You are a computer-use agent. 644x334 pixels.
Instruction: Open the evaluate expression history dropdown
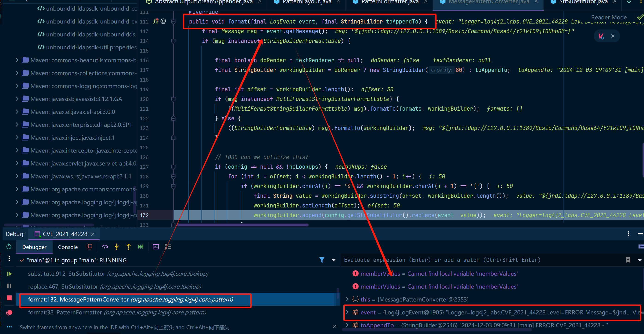coord(640,260)
